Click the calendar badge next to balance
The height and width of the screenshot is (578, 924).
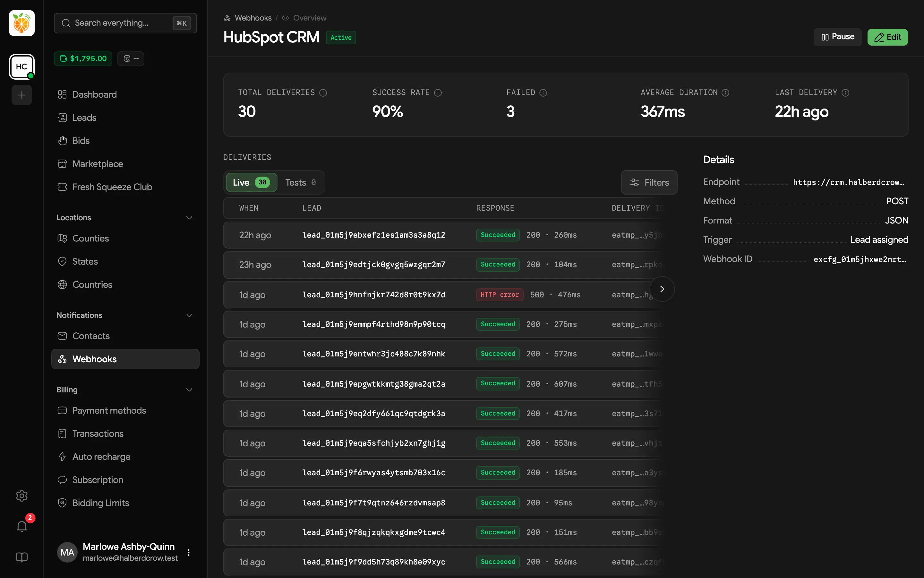(x=131, y=58)
